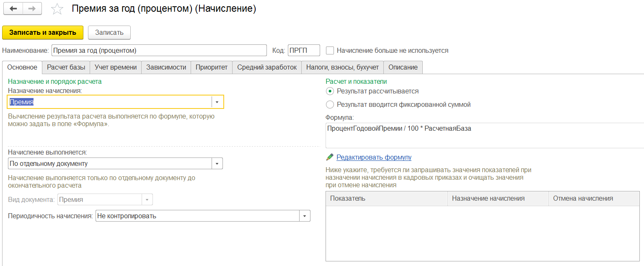The image size is (644, 266).
Task: Choose 'Результат вводится фиксированной суммой' option
Action: [330, 105]
